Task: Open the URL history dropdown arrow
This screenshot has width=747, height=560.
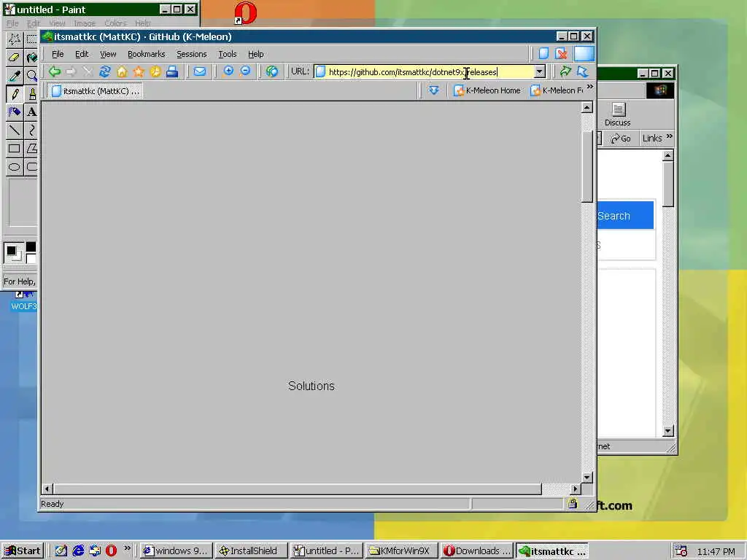Action: click(539, 72)
